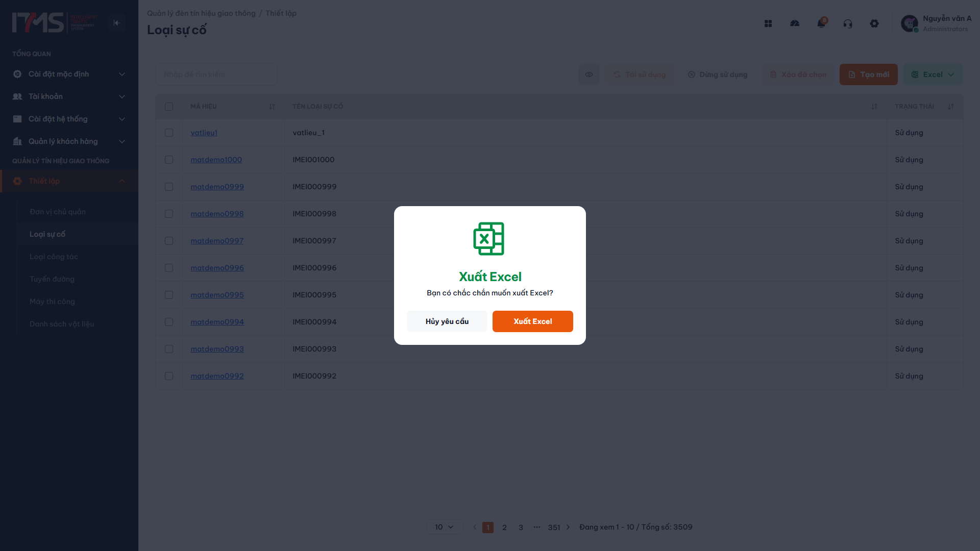Open notifications bell icon

pos(821,23)
